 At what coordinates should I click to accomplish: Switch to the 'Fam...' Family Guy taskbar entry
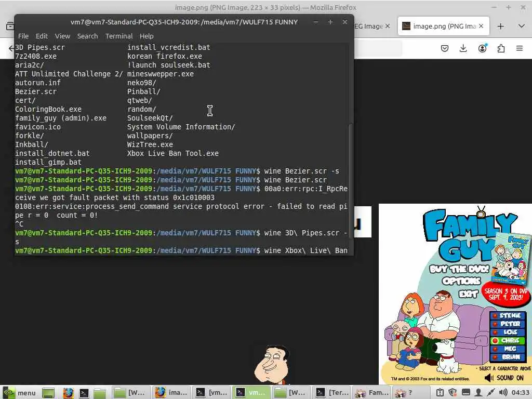tap(371, 393)
